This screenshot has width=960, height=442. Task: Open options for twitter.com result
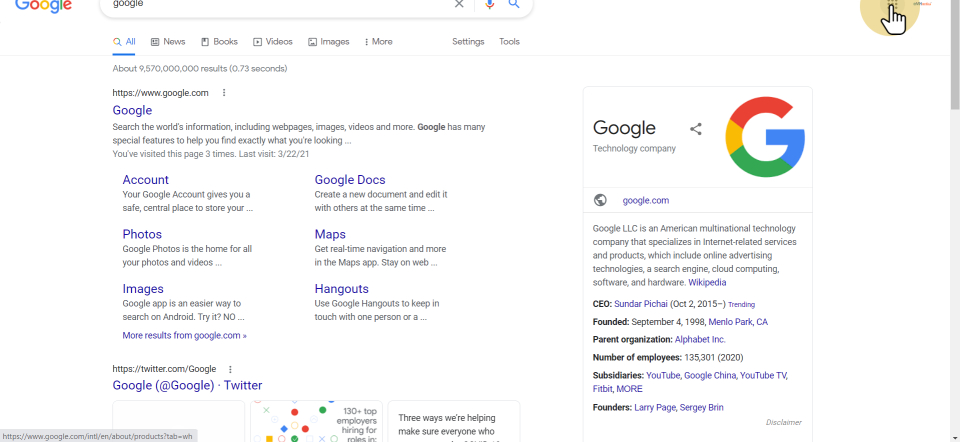pos(230,369)
